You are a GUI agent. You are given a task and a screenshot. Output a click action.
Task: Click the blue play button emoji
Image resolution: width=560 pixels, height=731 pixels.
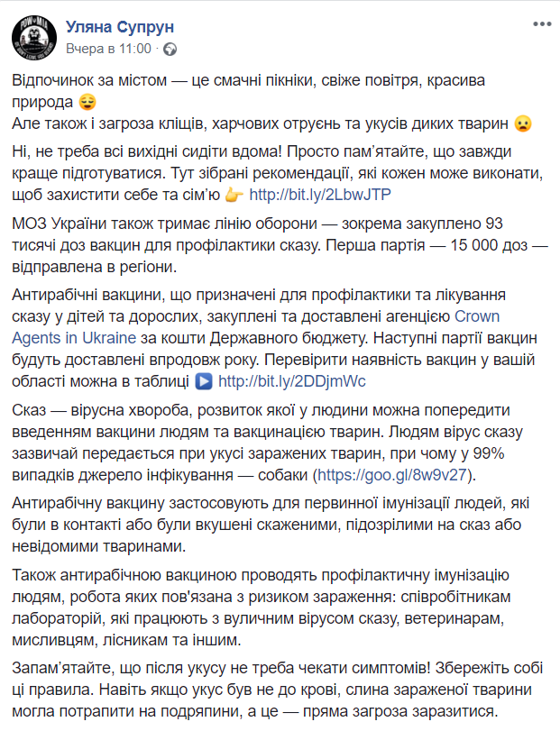coord(204,382)
